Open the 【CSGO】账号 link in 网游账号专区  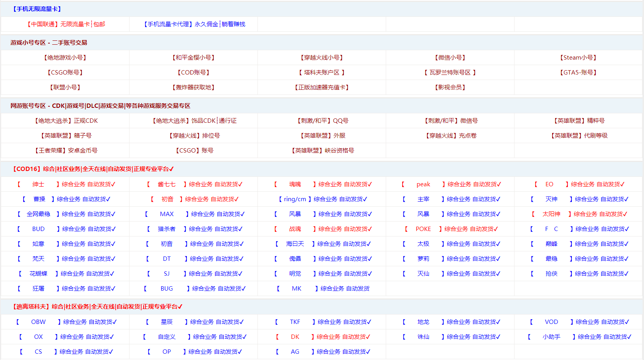tap(194, 150)
